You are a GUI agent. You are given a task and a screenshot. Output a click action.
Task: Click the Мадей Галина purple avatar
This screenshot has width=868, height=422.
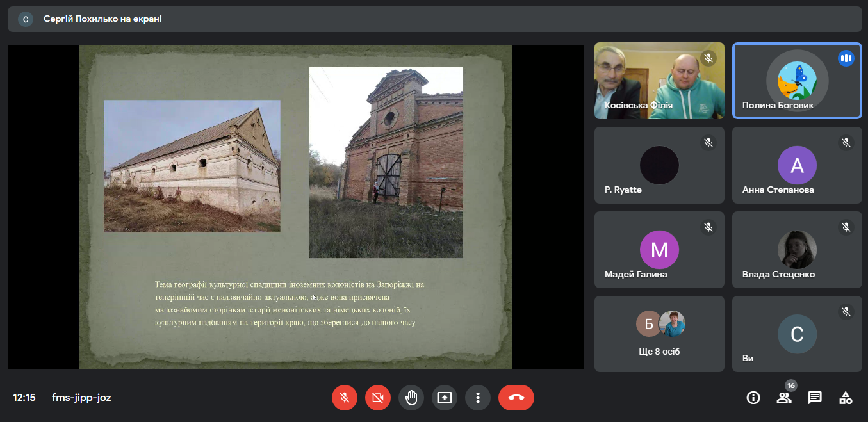(659, 250)
